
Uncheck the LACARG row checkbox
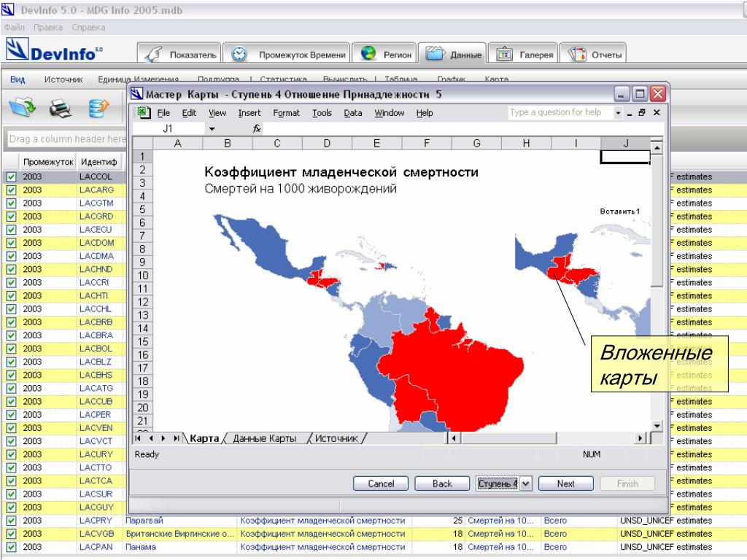click(11, 190)
